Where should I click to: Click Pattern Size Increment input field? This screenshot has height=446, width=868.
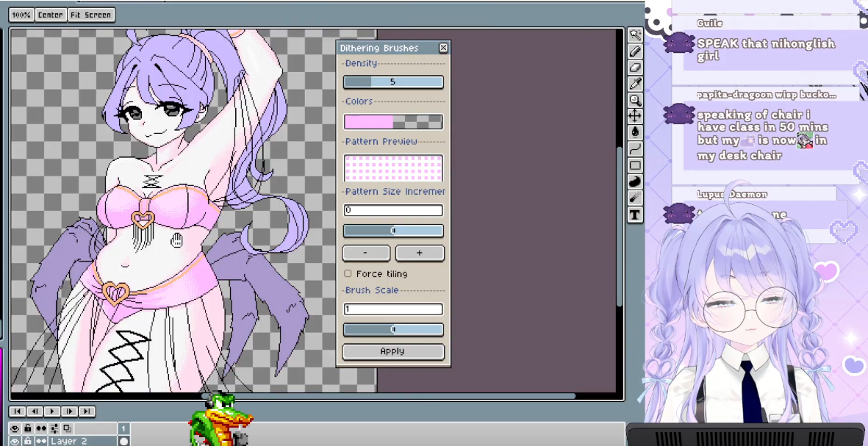(x=393, y=210)
